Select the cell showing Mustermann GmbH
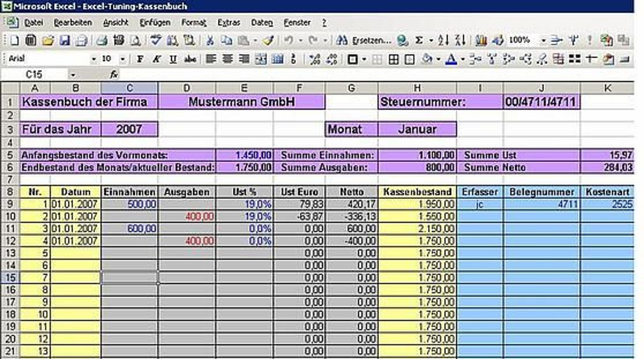 point(242,102)
